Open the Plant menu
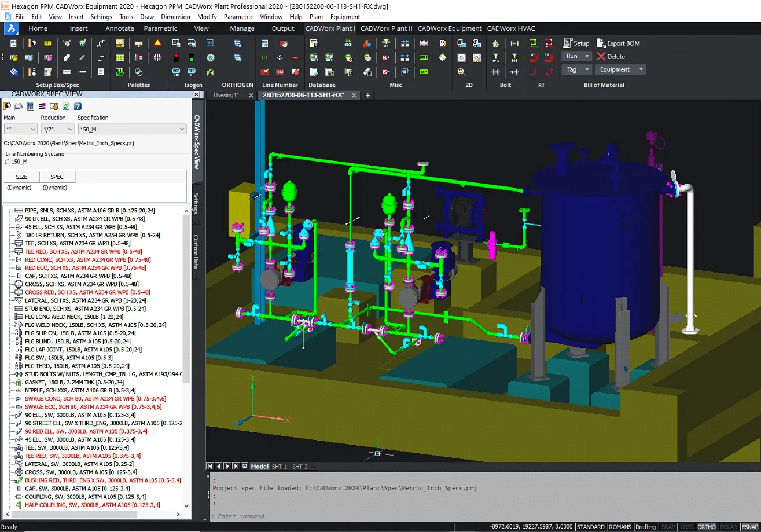761x532 pixels. (x=316, y=17)
